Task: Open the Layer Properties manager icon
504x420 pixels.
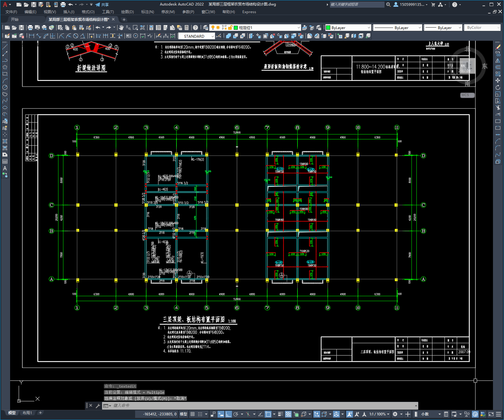Action: pyautogui.click(x=206, y=28)
